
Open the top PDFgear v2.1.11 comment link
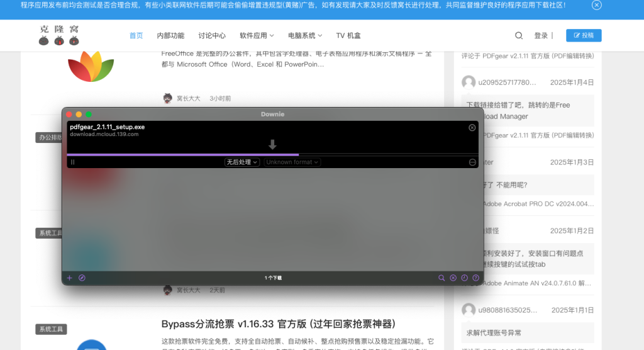coord(528,56)
